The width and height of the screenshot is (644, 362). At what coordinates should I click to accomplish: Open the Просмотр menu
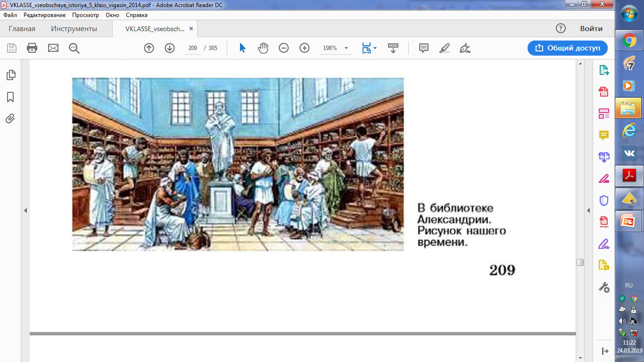[x=85, y=15]
